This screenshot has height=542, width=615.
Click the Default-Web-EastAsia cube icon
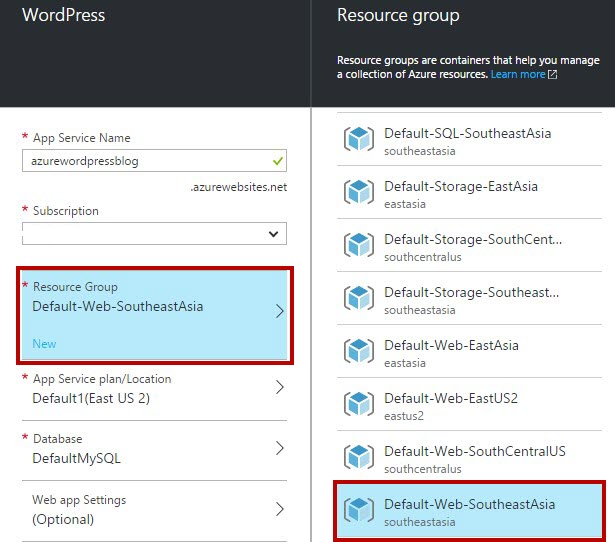pos(359,351)
